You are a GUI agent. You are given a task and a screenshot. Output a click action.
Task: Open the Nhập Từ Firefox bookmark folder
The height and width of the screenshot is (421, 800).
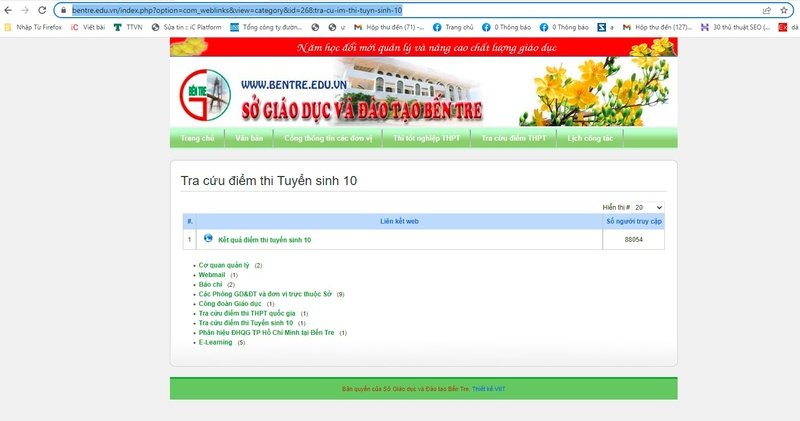click(33, 27)
